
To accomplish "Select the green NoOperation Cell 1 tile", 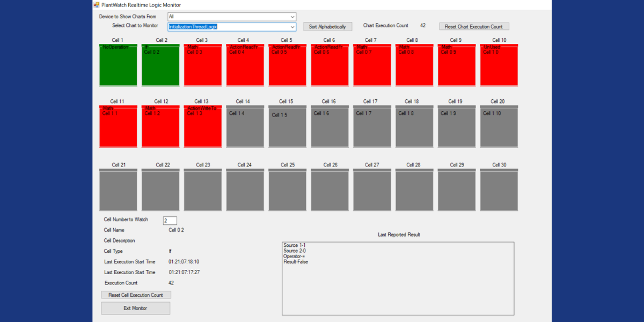I will click(118, 65).
